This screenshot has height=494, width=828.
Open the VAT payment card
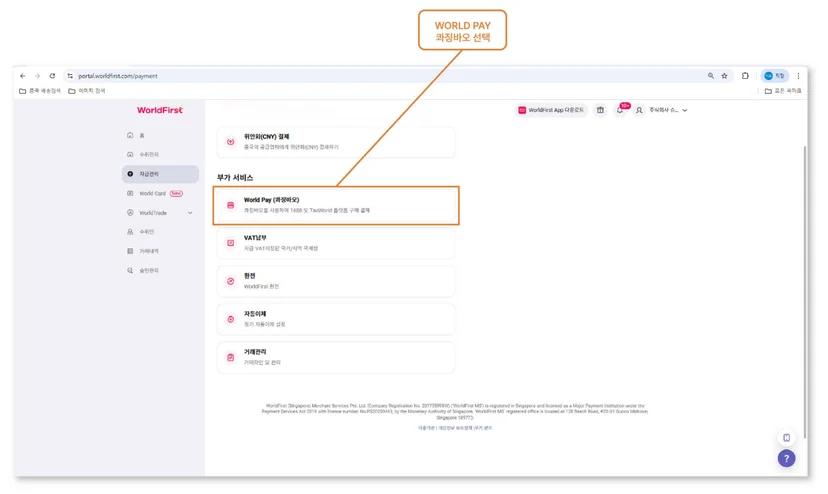coord(336,243)
